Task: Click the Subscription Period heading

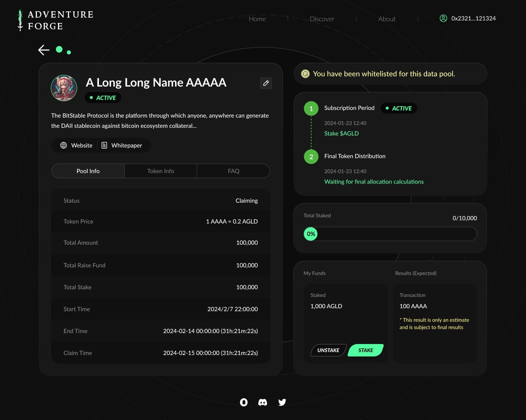Action: 349,108
